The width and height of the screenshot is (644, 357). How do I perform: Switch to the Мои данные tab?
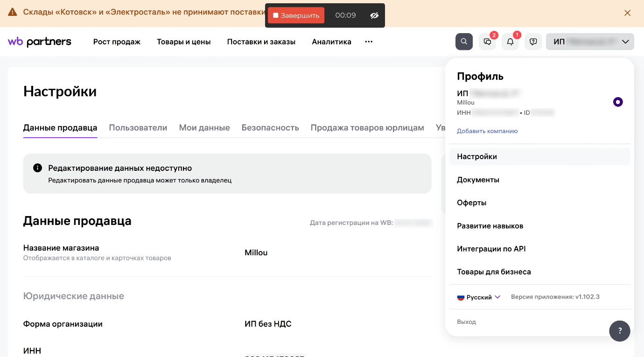click(204, 127)
